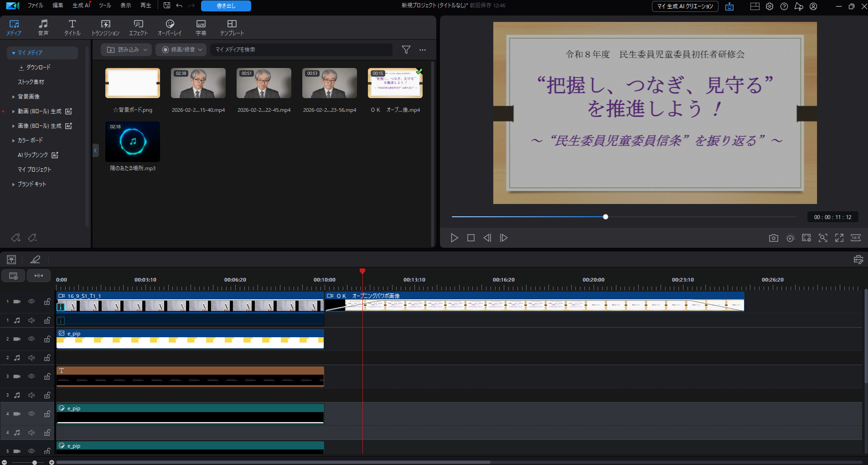
Task: Select the 陽のあたる場所.mp3 audio thumbnail
Action: tap(133, 142)
